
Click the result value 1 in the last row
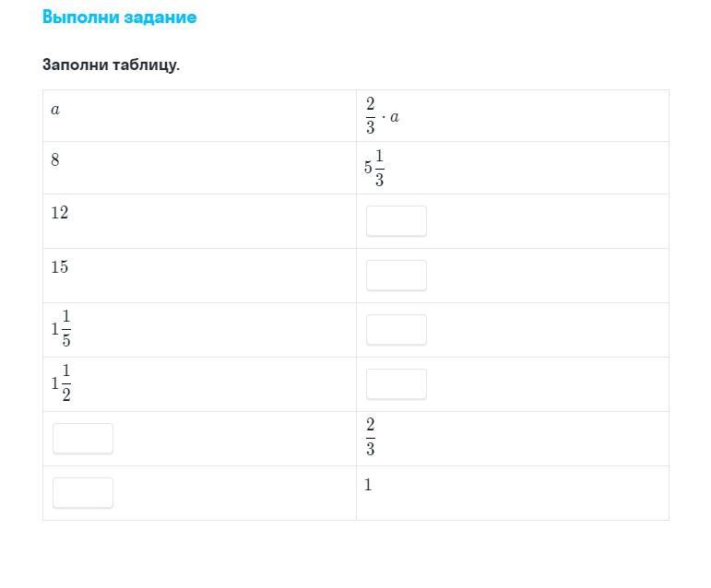pos(368,485)
